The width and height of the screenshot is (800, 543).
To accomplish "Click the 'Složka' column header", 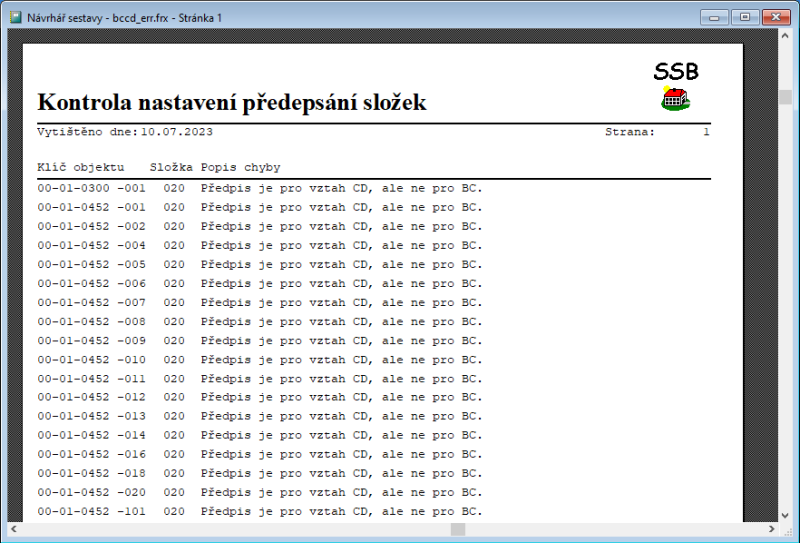I will pos(171,167).
